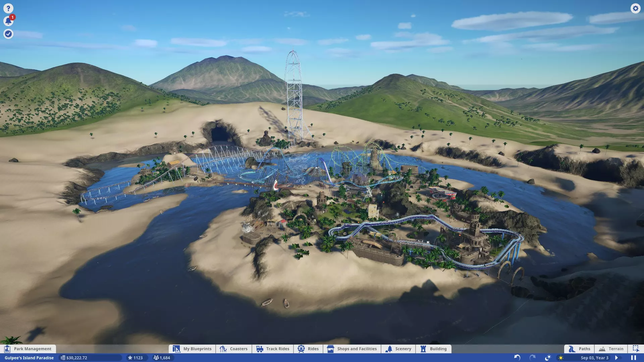
Task: Pause the game simulation
Action: 633,358
